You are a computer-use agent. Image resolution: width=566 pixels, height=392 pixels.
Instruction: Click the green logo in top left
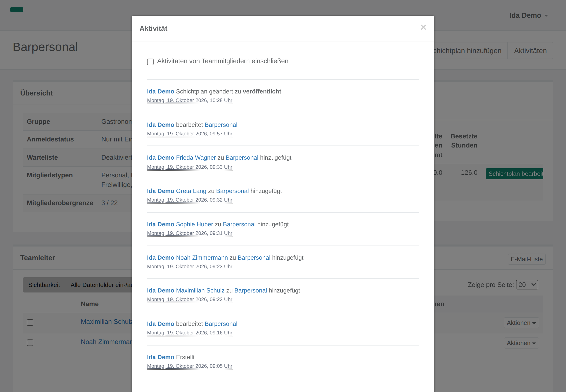coord(17,10)
